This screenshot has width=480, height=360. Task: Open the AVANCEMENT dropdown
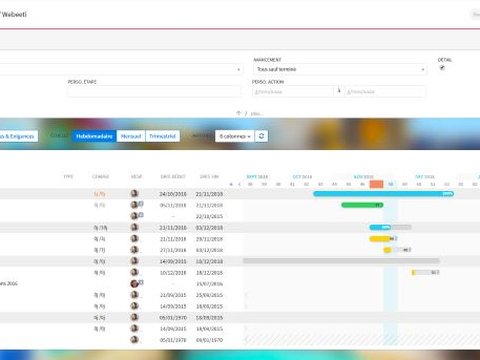pyautogui.click(x=340, y=69)
